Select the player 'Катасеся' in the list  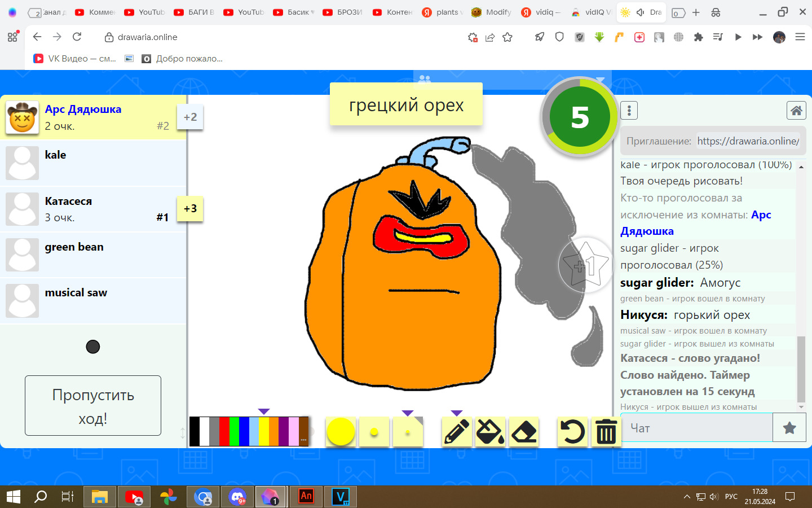pyautogui.click(x=93, y=209)
